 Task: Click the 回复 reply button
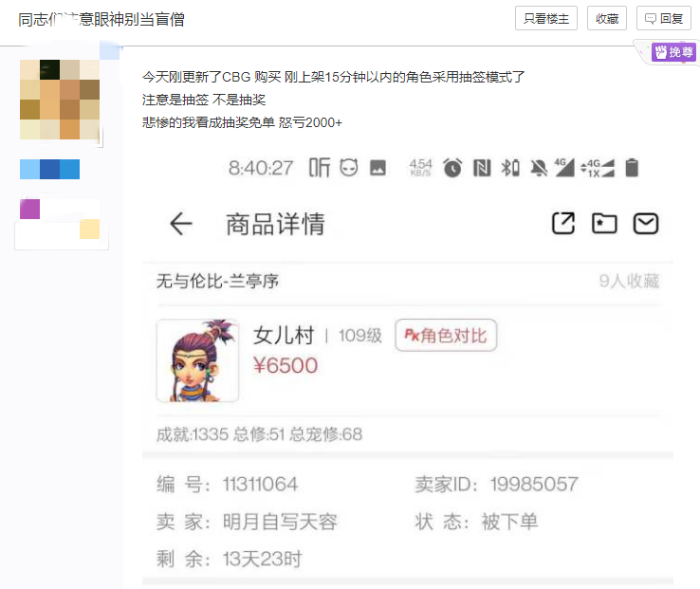pyautogui.click(x=663, y=18)
